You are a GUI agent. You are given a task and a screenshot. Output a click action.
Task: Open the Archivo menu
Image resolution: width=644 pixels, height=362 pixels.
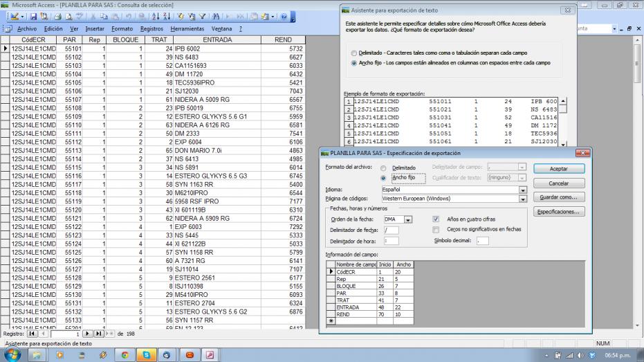(x=27, y=29)
